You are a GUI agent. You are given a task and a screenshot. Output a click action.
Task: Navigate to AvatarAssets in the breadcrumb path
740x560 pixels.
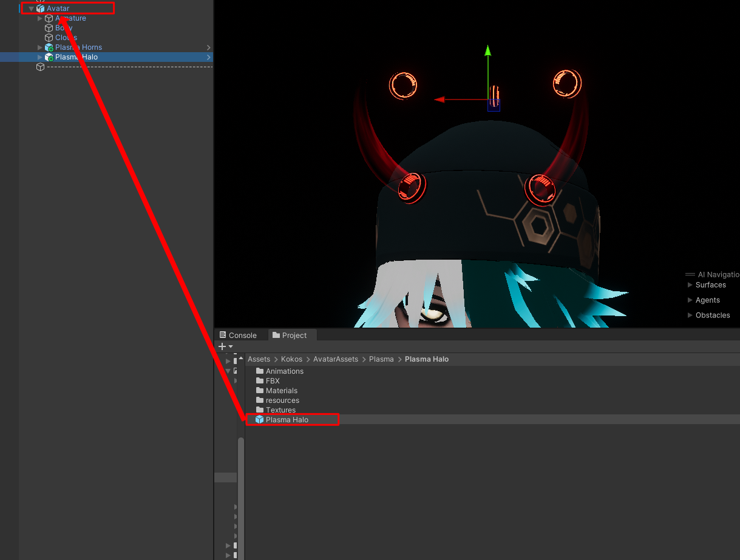[336, 359]
